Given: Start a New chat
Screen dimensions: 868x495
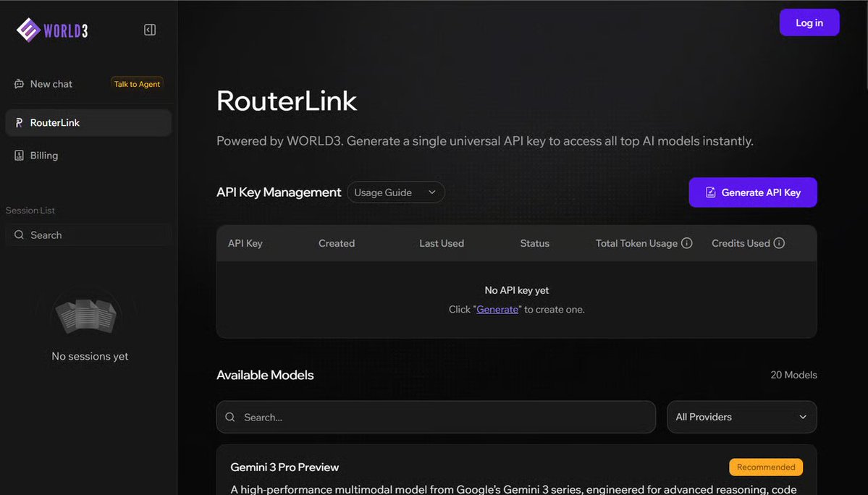Looking at the screenshot, I should pyautogui.click(x=51, y=84).
